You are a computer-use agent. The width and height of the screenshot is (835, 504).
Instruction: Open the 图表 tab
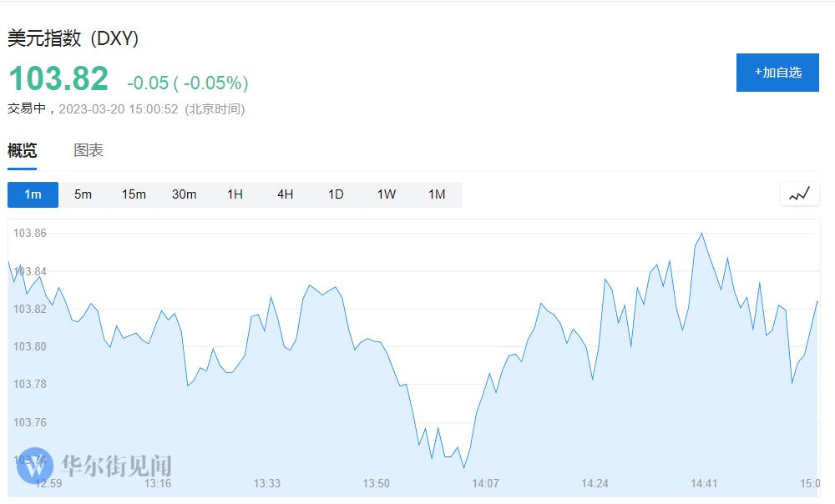click(x=89, y=151)
